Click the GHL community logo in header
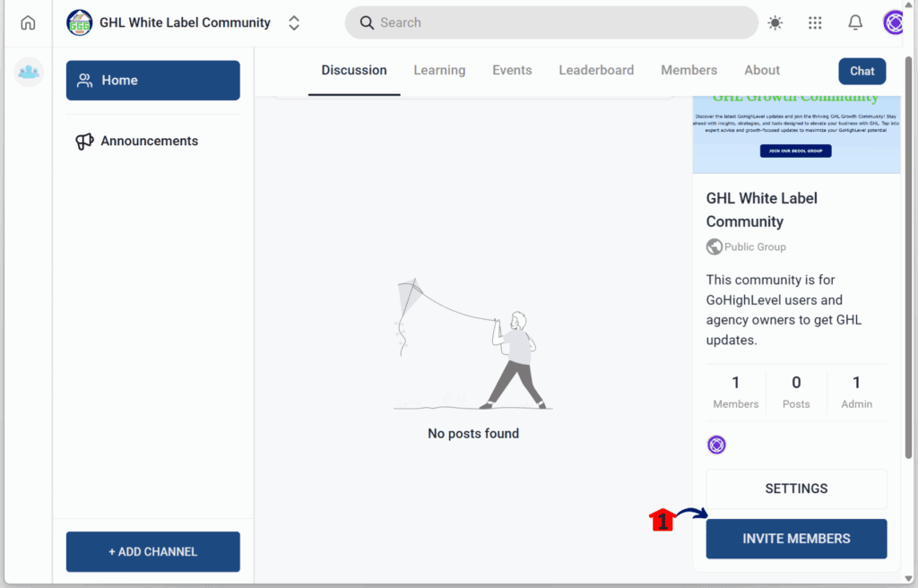 coord(79,22)
